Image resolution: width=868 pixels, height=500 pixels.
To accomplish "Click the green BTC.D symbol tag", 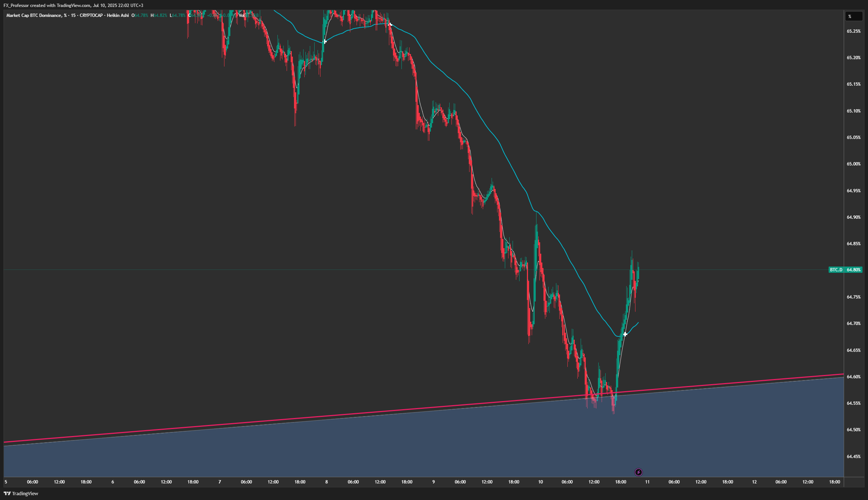I will point(836,270).
